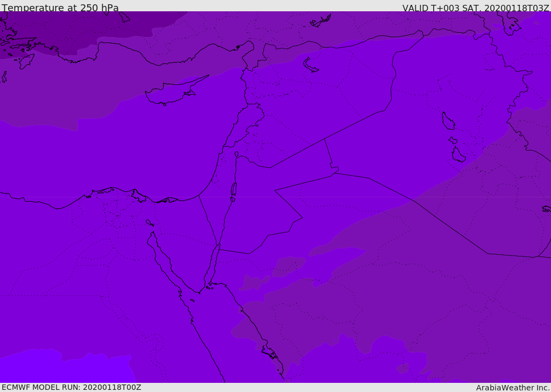
Task: Click the 'Temperature at 250 hPa' title text
Action: pos(60,8)
